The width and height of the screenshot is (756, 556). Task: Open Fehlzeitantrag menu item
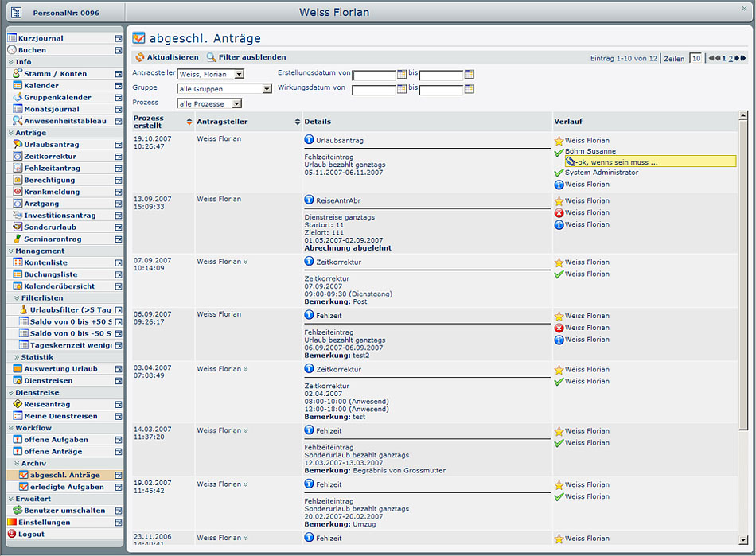point(52,168)
